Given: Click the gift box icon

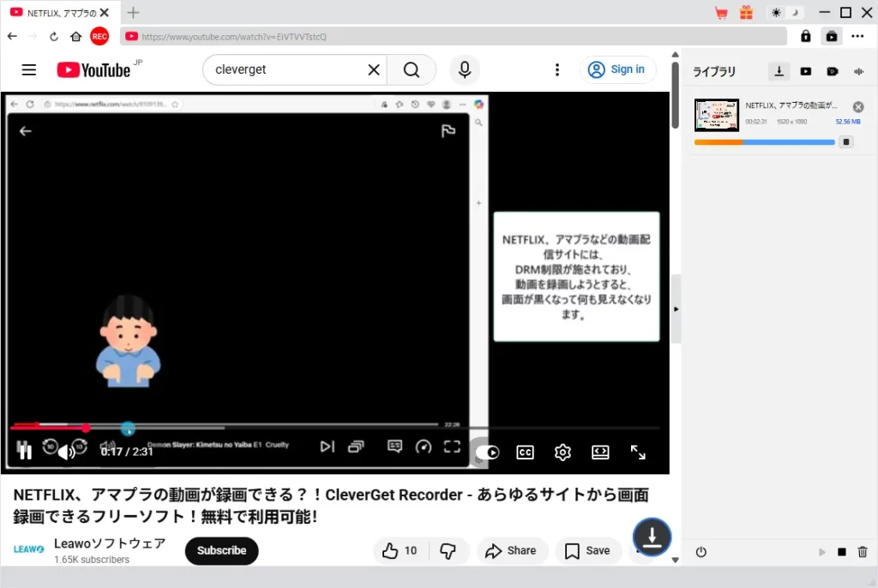Looking at the screenshot, I should click(x=746, y=13).
